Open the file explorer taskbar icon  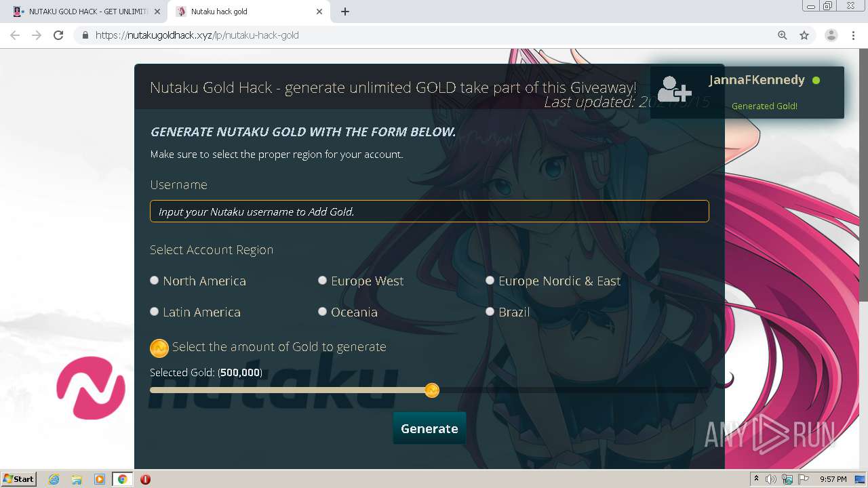77,479
